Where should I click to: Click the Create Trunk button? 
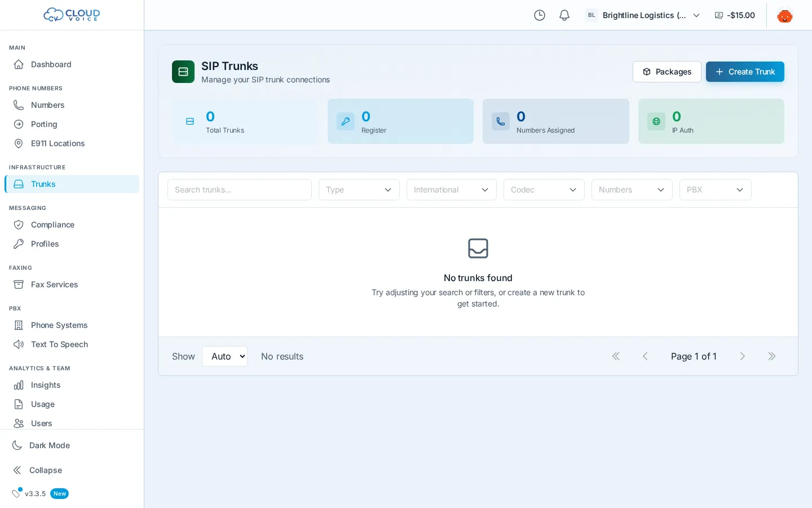pyautogui.click(x=745, y=72)
